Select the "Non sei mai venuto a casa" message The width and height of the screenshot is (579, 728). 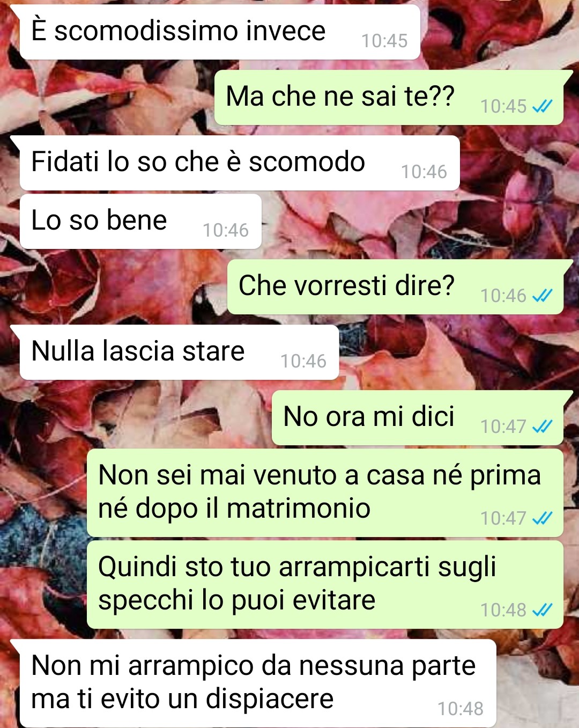pos(325,492)
